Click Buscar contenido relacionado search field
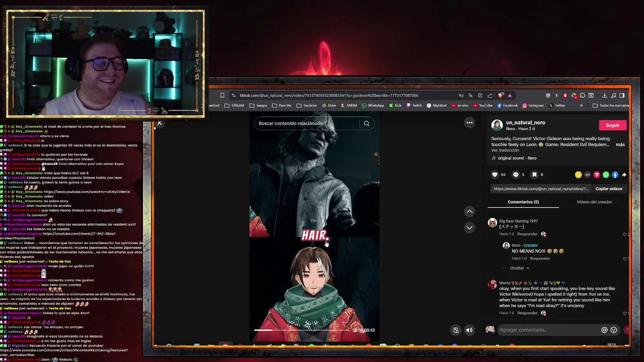This screenshot has height=362, width=644. (x=308, y=123)
